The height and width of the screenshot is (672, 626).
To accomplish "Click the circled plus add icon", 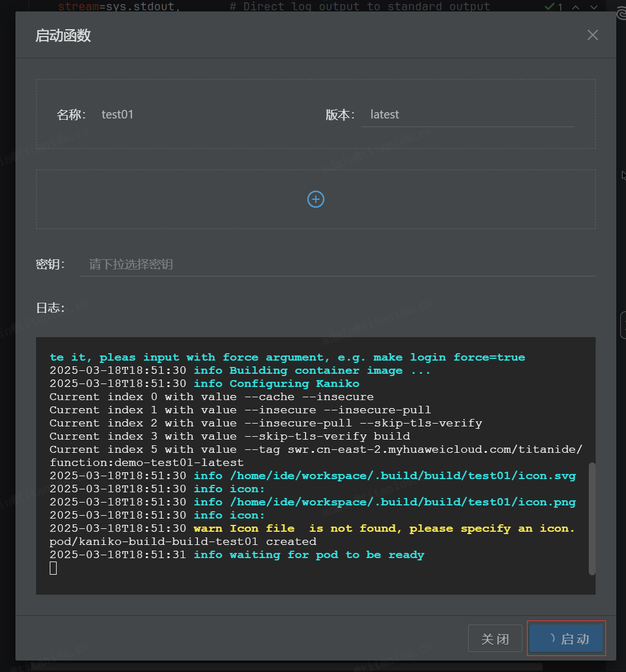I will pyautogui.click(x=316, y=199).
